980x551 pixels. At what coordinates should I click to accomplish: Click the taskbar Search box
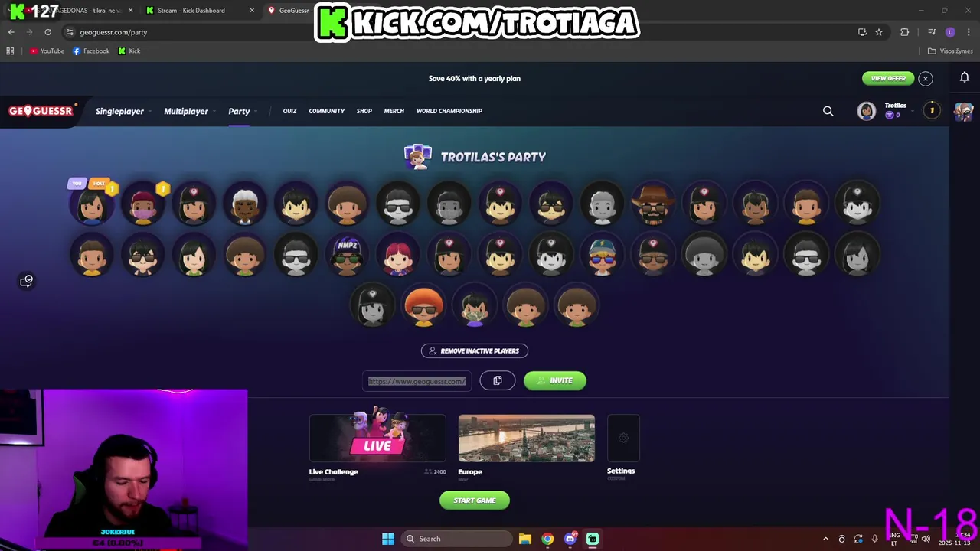[x=456, y=539]
